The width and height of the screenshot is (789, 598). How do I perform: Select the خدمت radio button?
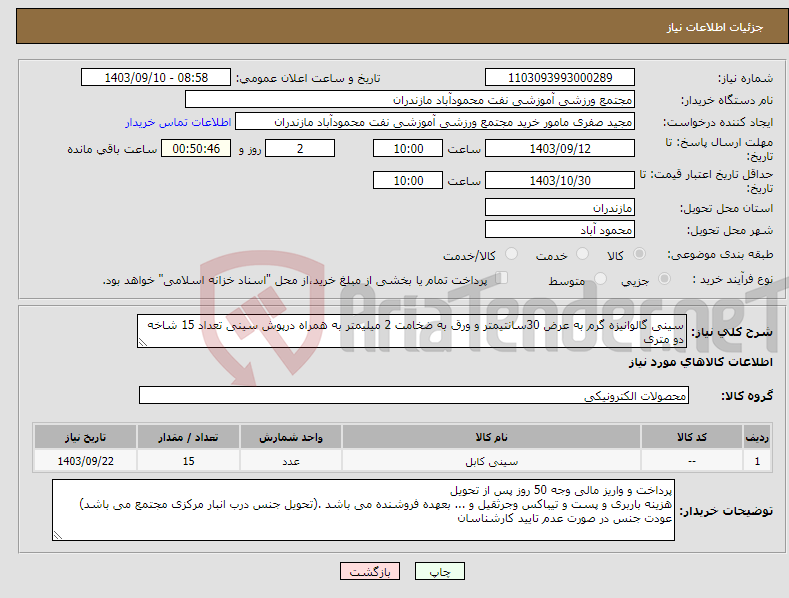[x=582, y=254]
